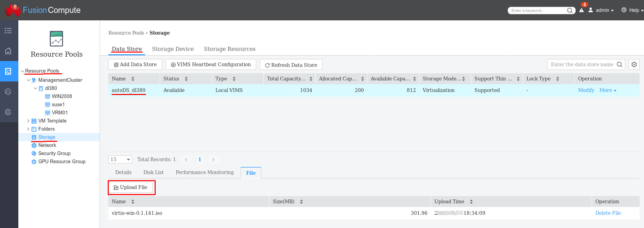Select Network in the resource tree
This screenshot has width=644, height=228.
[x=47, y=145]
